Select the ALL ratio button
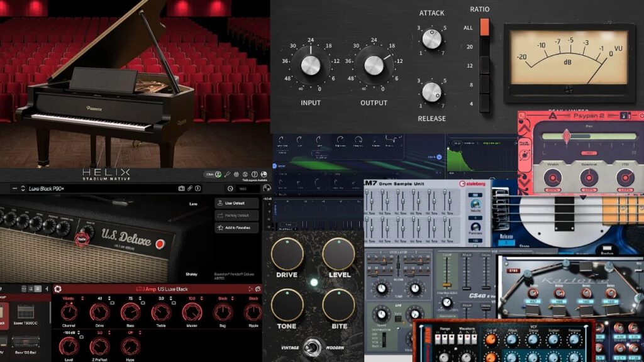 point(485,28)
